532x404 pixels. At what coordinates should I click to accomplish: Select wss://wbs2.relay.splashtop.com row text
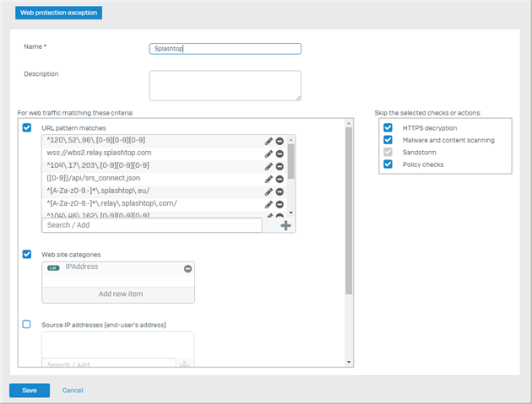(99, 153)
